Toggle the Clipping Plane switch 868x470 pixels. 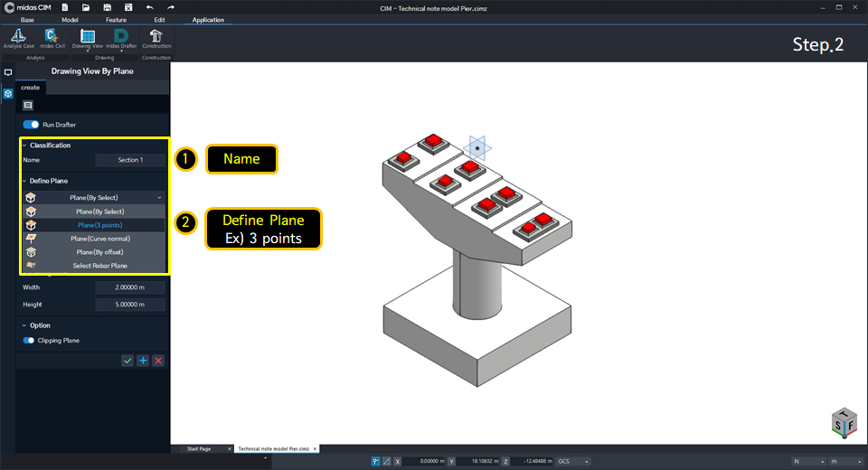tap(29, 341)
